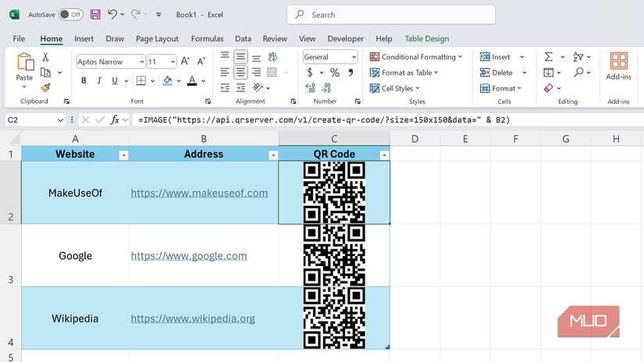The height and width of the screenshot is (362, 644).
Task: Click the Save icon in title bar
Action: point(95,14)
